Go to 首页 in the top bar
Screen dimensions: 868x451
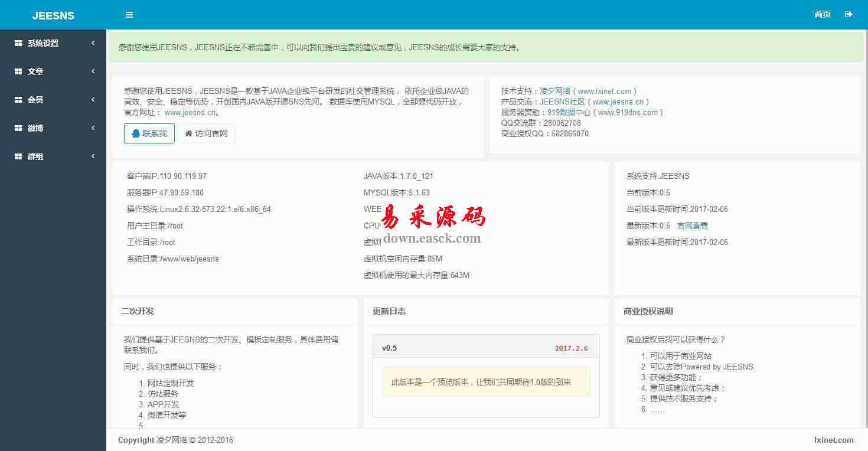(x=822, y=14)
